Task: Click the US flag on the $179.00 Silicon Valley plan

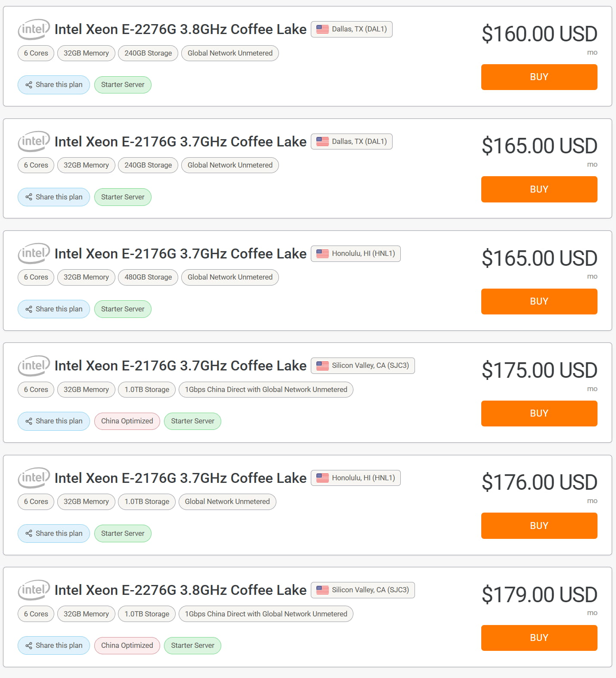Action: click(x=322, y=590)
